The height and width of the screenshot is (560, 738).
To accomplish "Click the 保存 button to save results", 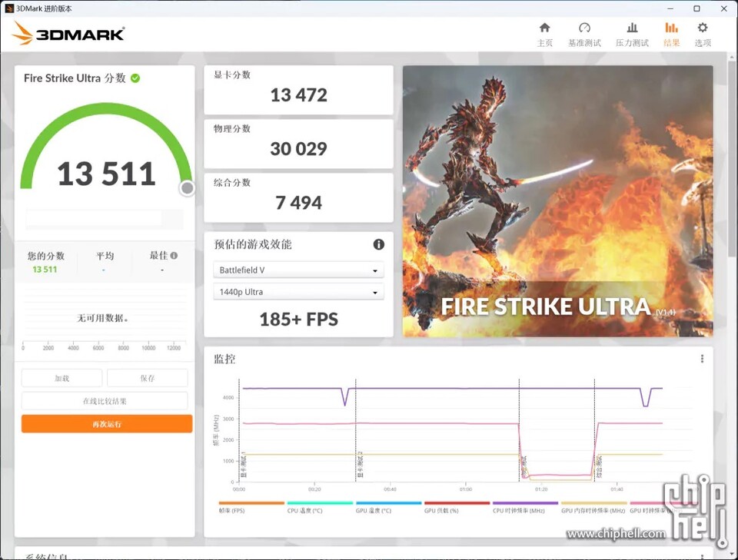I will coord(147,377).
